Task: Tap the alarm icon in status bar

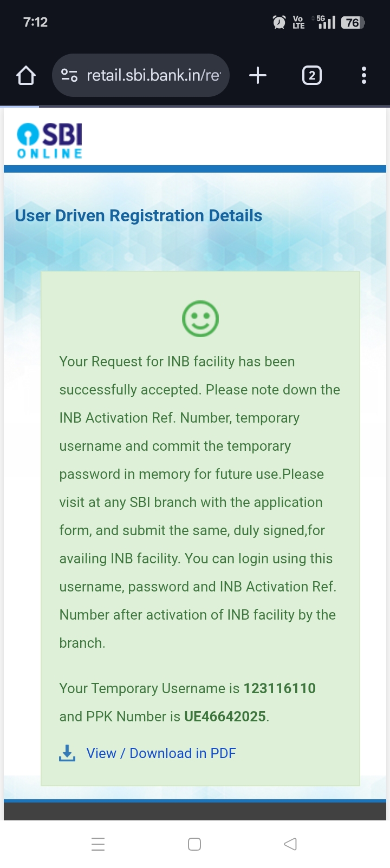Action: tap(279, 22)
